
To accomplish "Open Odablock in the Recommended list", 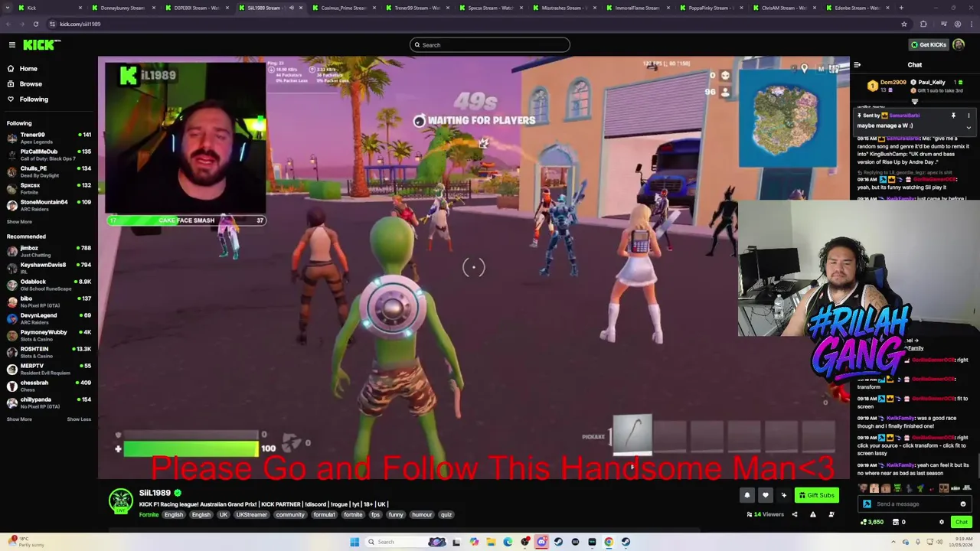I will pyautogui.click(x=49, y=285).
